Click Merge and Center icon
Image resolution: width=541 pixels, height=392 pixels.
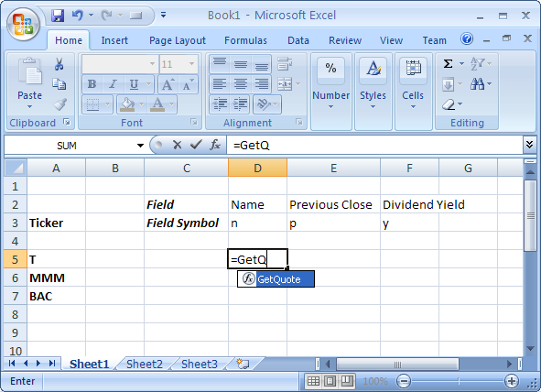tap(285, 84)
